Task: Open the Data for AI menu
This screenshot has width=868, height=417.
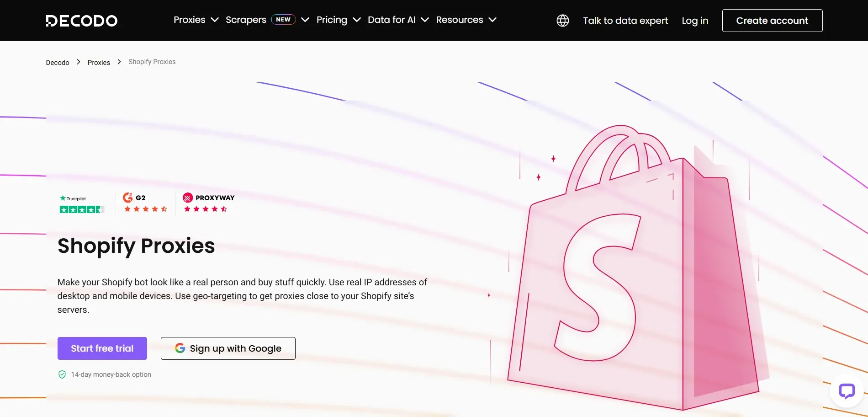Action: click(x=392, y=20)
